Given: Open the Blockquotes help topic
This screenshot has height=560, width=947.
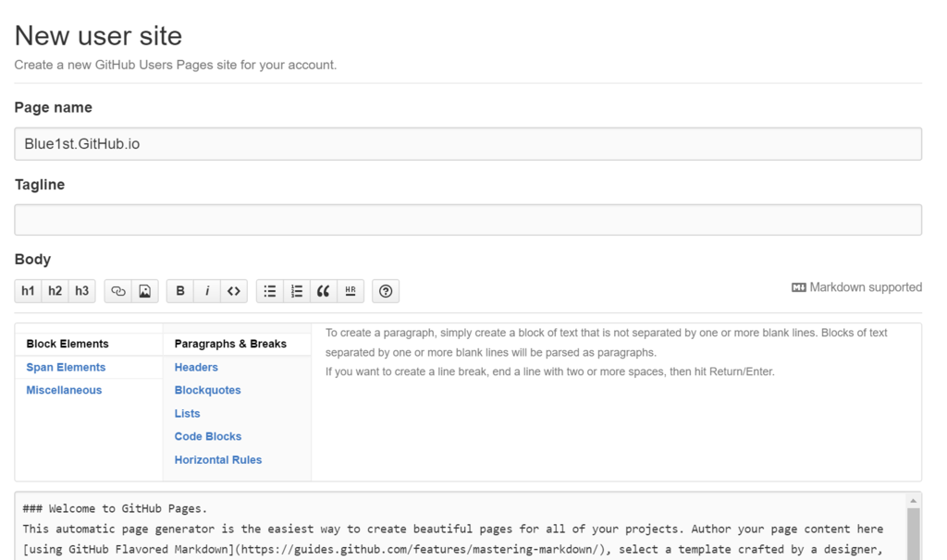Looking at the screenshot, I should point(208,390).
